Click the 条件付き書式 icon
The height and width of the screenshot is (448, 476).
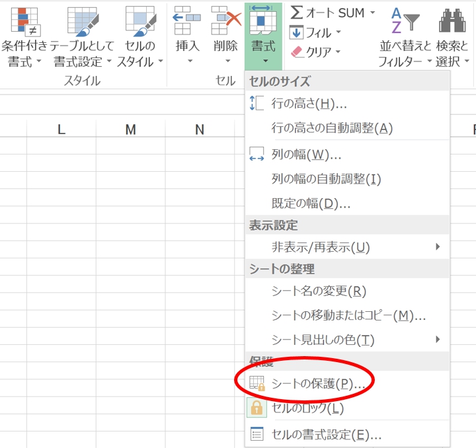click(24, 21)
